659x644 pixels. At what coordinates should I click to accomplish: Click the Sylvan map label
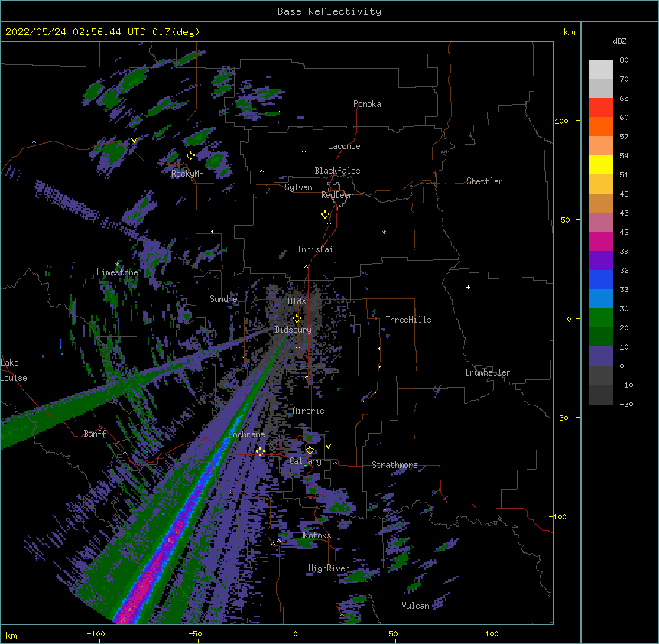point(298,187)
